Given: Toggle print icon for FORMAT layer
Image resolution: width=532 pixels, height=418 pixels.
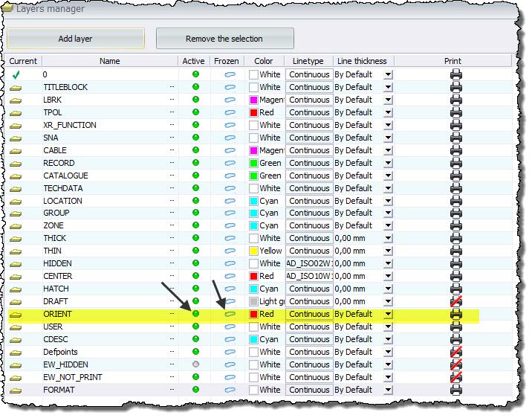Looking at the screenshot, I should tap(455, 390).
